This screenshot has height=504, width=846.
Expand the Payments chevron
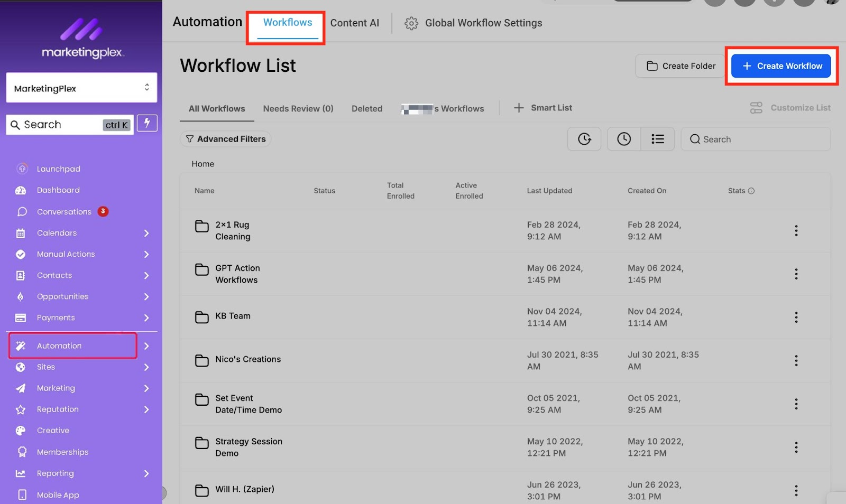click(146, 318)
